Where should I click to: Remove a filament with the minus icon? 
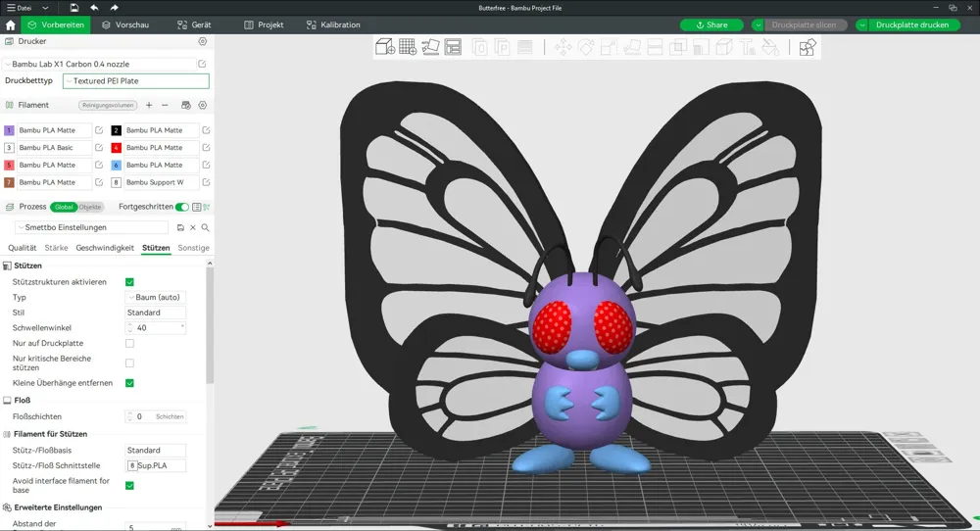[x=165, y=105]
